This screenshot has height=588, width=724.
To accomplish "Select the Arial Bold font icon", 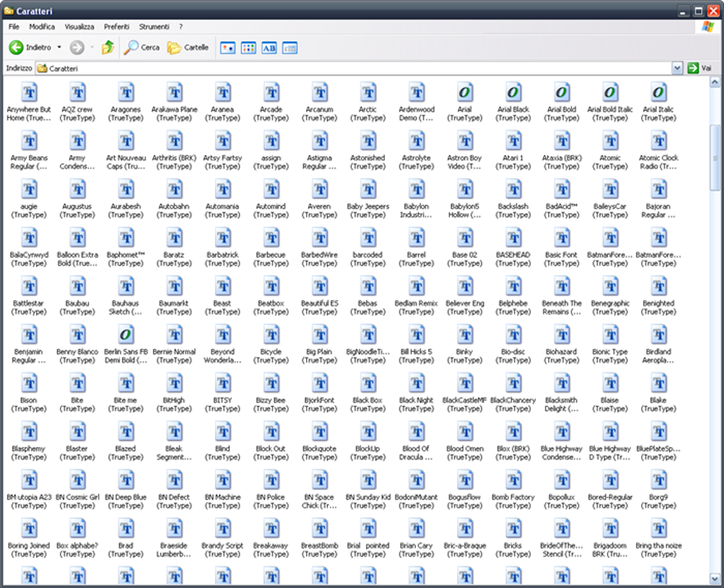I will (561, 92).
